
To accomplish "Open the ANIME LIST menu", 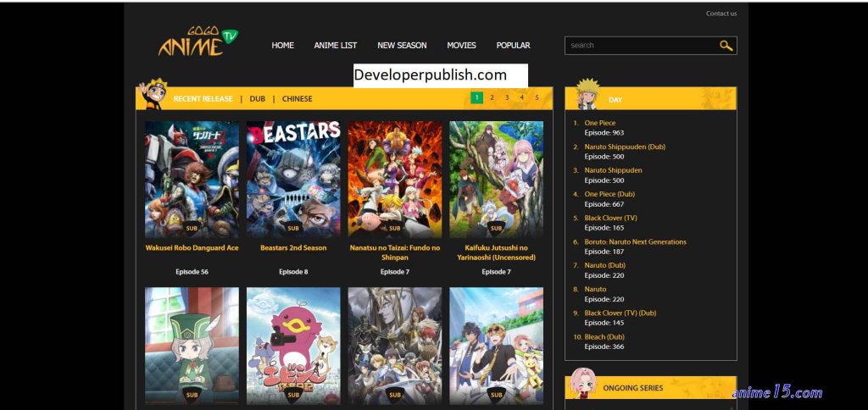I will 336,46.
